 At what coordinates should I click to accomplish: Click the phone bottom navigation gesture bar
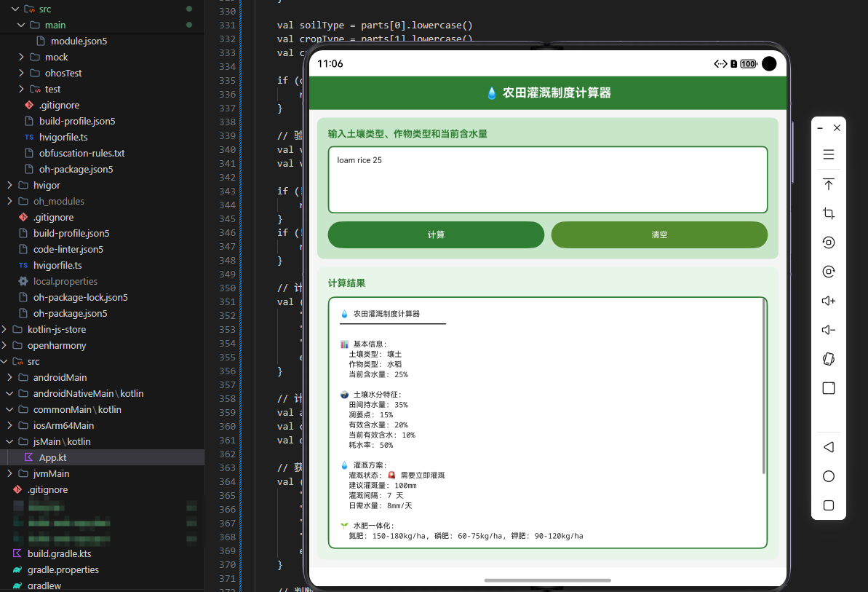[x=547, y=580]
